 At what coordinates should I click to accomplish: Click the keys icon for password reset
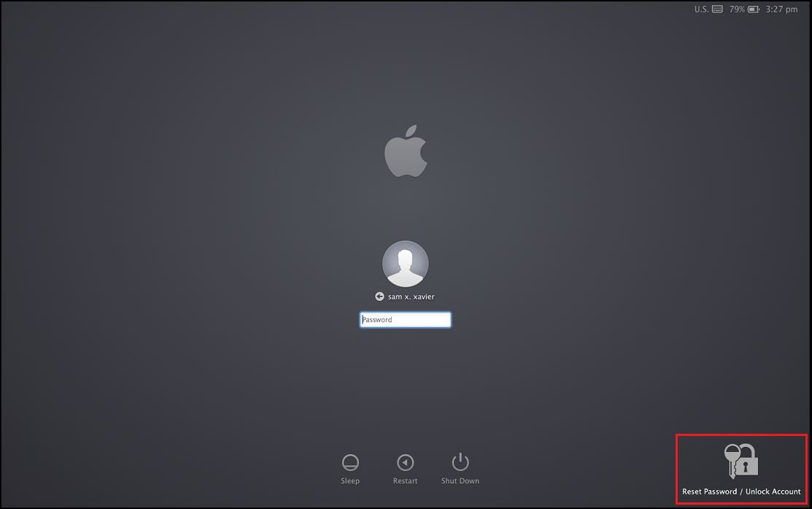point(730,459)
